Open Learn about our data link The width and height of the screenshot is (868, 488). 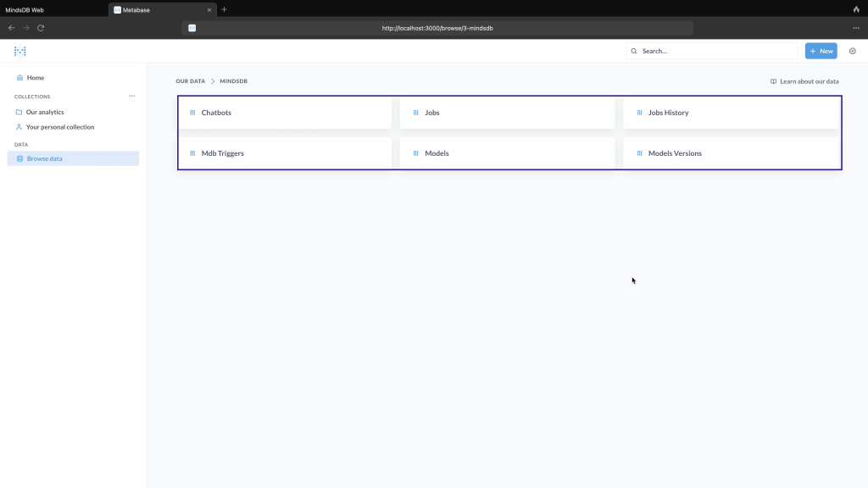click(x=804, y=81)
